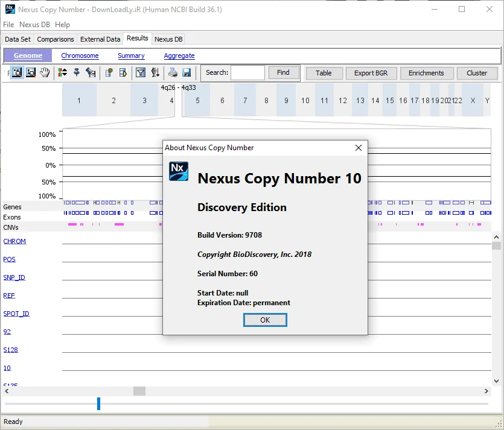
Task: Click the 10 sample link
Action: (7, 368)
